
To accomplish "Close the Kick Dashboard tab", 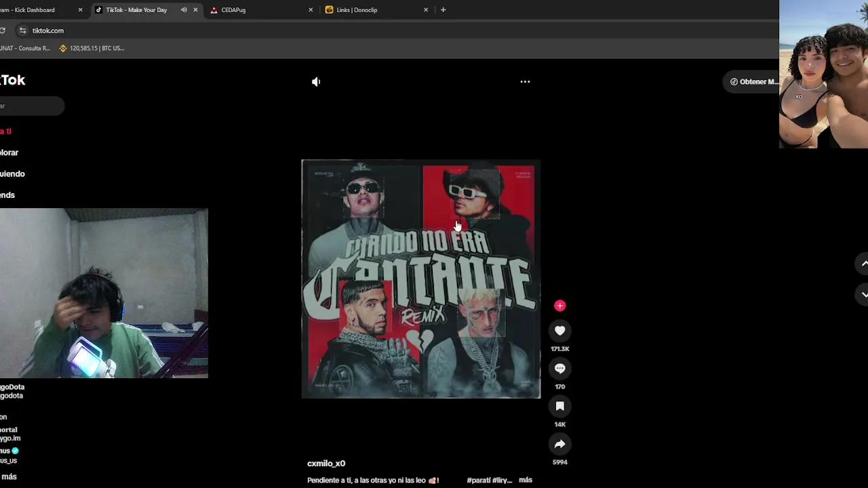I will (80, 10).
